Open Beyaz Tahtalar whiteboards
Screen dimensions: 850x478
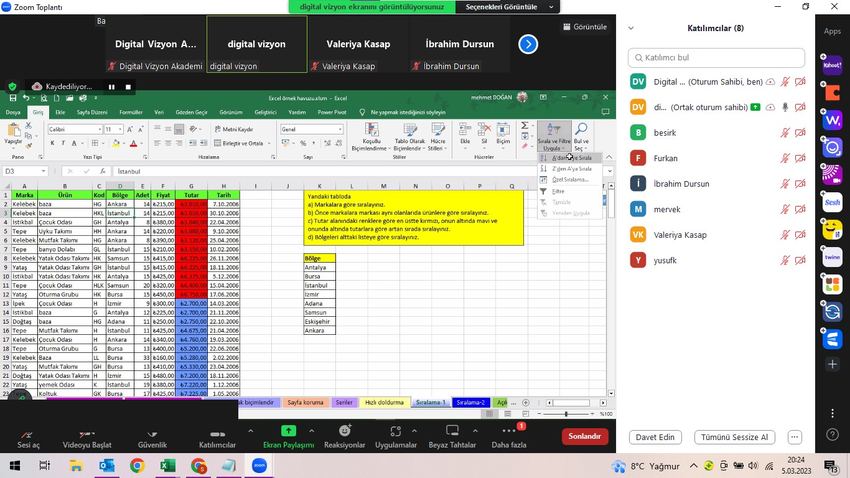(x=452, y=438)
